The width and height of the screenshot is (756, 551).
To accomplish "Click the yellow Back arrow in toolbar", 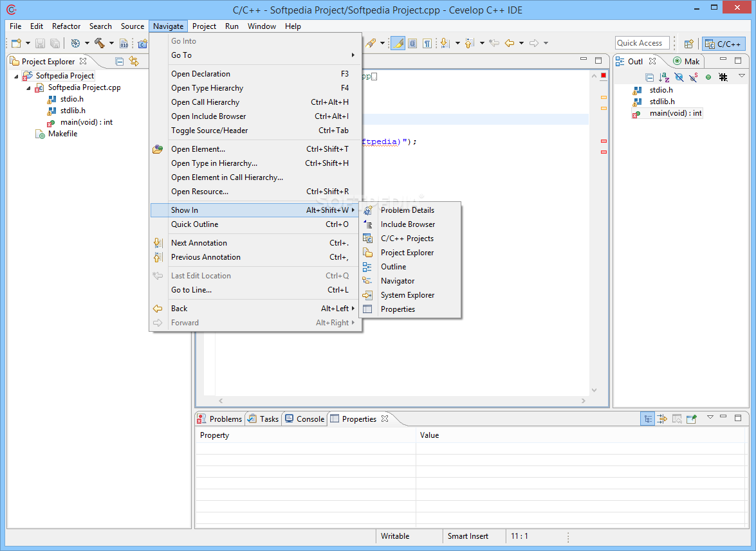I will tap(510, 43).
